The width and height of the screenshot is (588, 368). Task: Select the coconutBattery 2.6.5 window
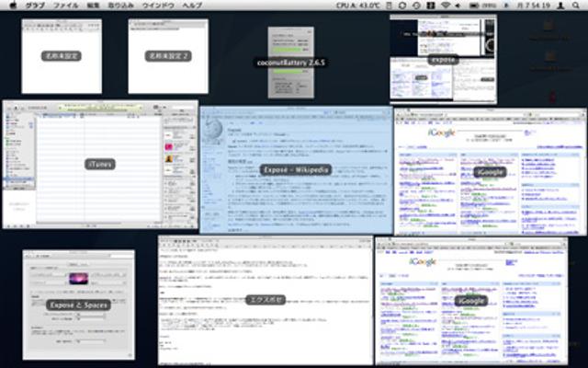tap(291, 63)
